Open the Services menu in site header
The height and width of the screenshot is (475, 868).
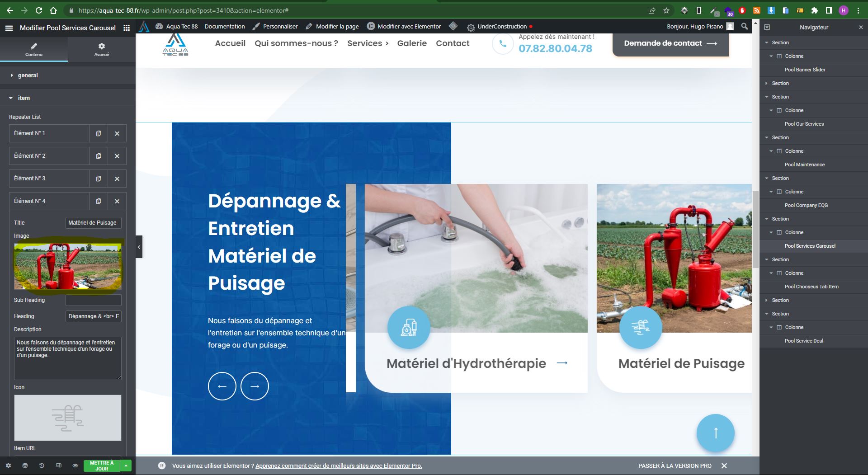coord(368,43)
